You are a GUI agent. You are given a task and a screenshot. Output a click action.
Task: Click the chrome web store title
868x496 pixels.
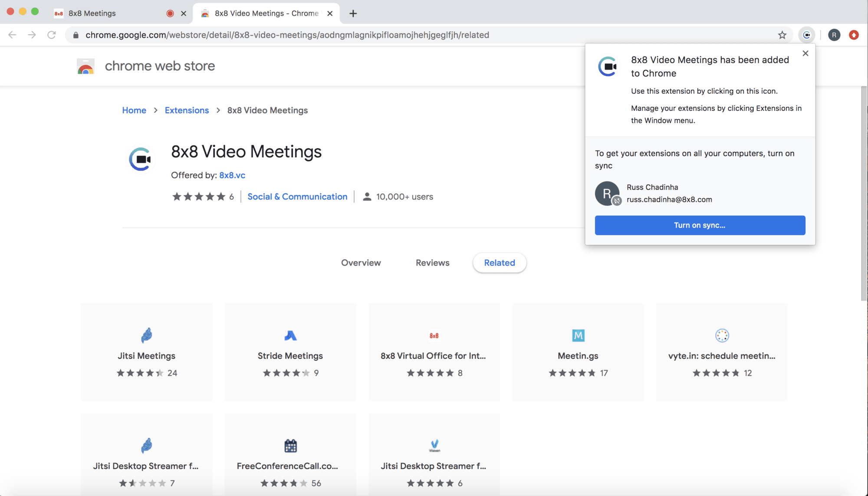click(x=160, y=66)
